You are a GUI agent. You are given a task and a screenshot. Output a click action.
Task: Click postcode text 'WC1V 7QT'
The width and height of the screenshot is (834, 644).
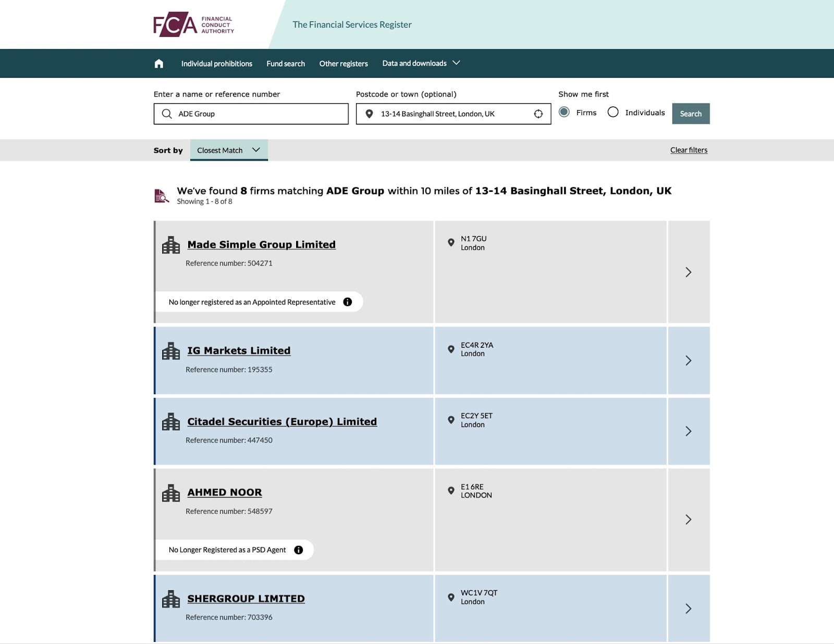pos(479,593)
